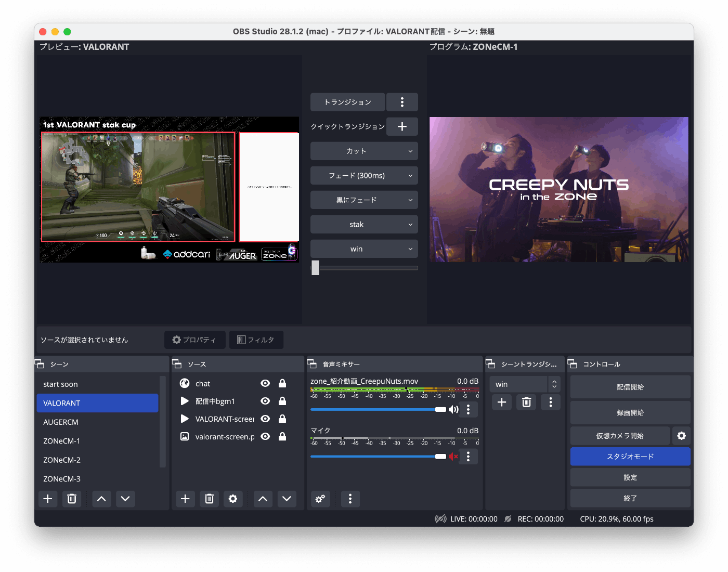Click the scenes list scrollbar
The width and height of the screenshot is (728, 572).
163,421
